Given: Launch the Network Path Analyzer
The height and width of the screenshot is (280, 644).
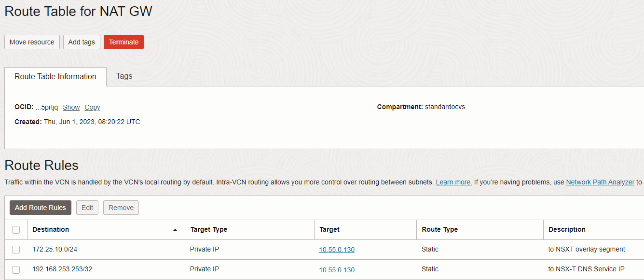Looking at the screenshot, I should coord(600,182).
